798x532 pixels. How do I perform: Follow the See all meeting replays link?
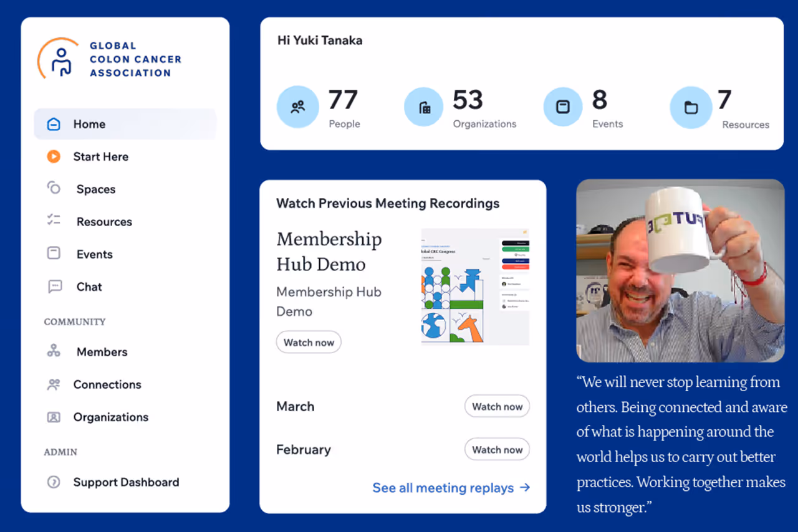(451, 488)
